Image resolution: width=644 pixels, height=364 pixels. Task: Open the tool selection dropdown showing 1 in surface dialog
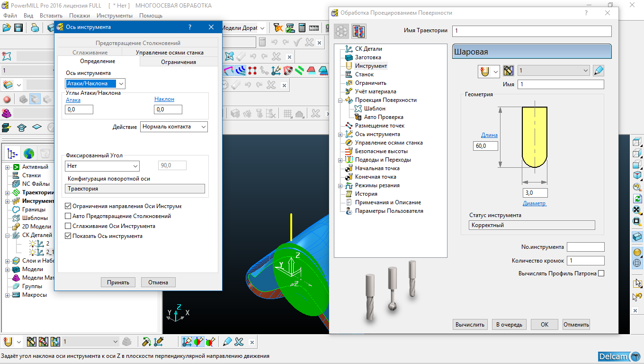tap(554, 71)
